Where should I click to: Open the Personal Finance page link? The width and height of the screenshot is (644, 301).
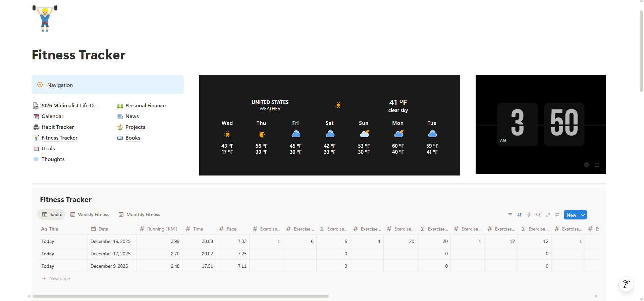point(146,106)
